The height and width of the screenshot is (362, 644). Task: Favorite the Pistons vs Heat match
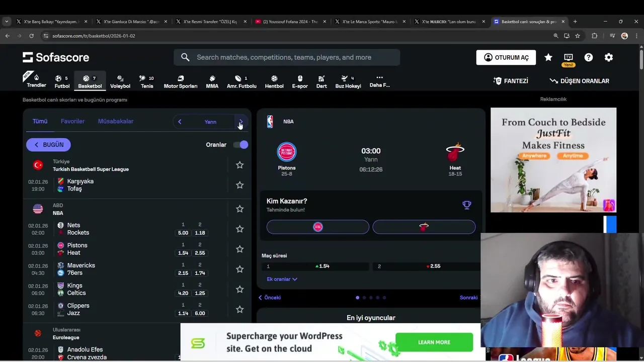(240, 249)
